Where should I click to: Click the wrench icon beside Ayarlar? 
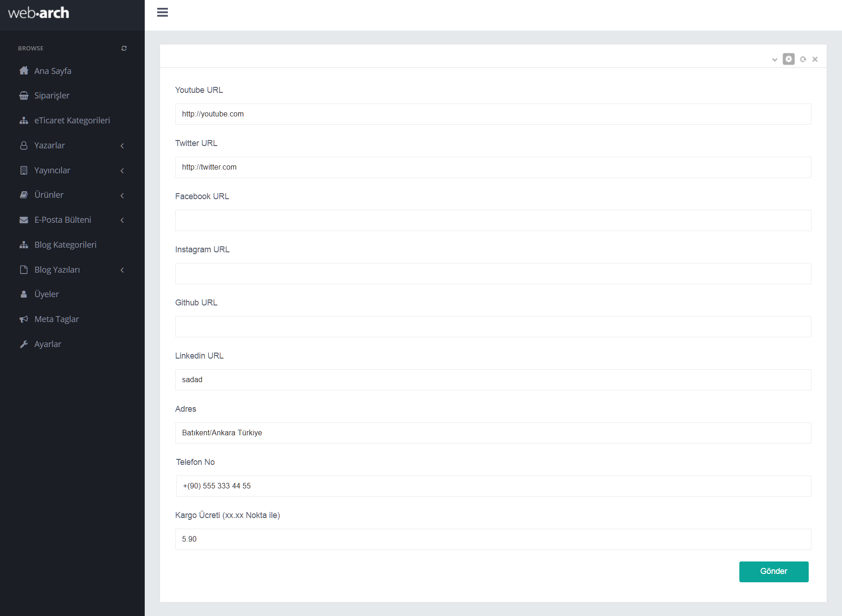[24, 344]
